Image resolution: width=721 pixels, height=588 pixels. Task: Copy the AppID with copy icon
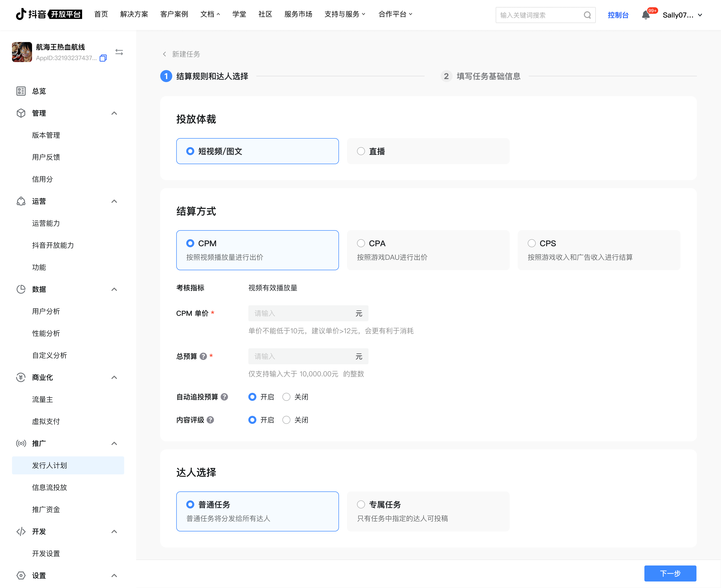point(103,58)
